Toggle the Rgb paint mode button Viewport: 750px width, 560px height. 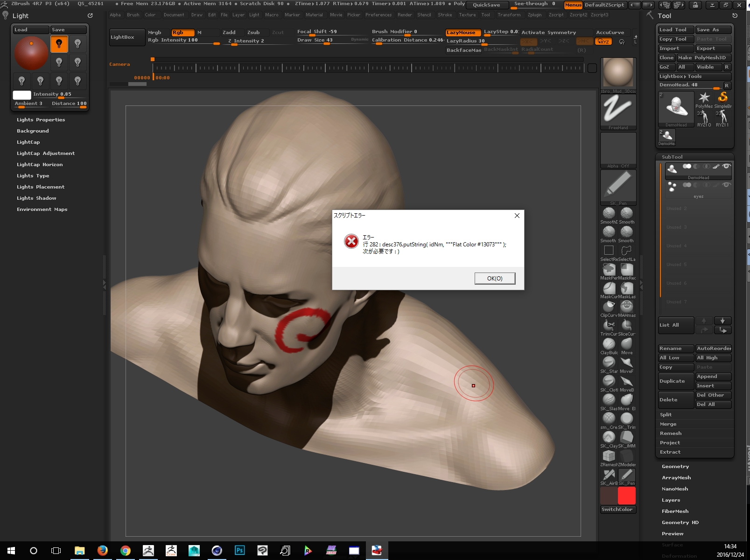click(x=182, y=32)
